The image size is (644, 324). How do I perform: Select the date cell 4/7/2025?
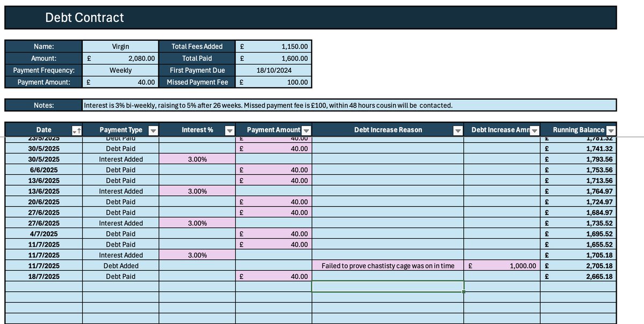tap(43, 234)
